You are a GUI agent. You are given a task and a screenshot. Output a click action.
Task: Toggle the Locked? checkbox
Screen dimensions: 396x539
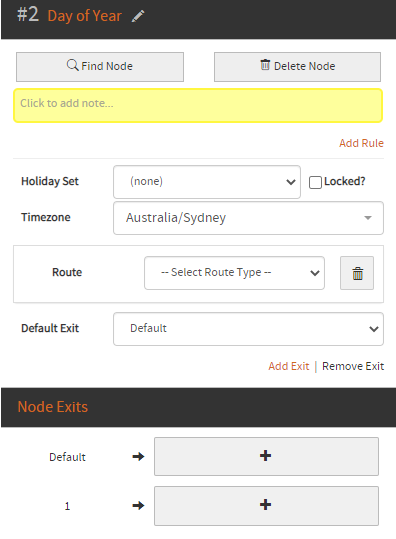click(x=315, y=182)
